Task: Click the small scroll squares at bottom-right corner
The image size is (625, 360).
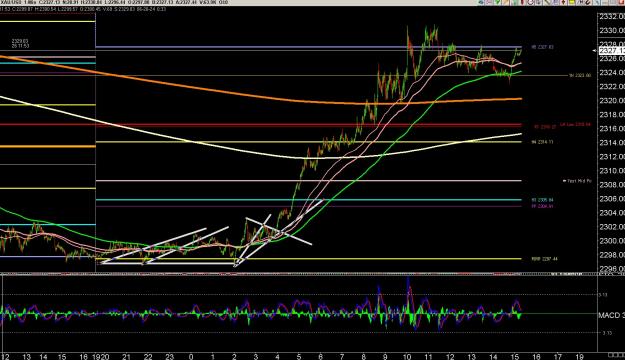Action: coord(616,355)
